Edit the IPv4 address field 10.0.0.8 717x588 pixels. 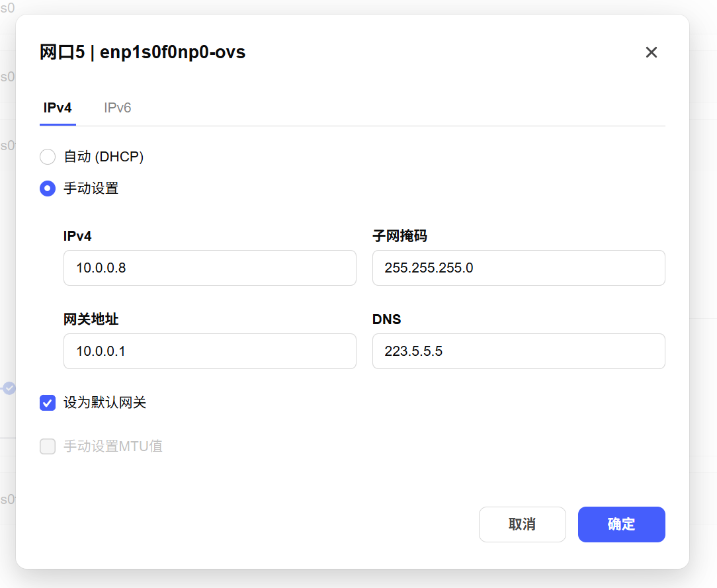click(210, 268)
